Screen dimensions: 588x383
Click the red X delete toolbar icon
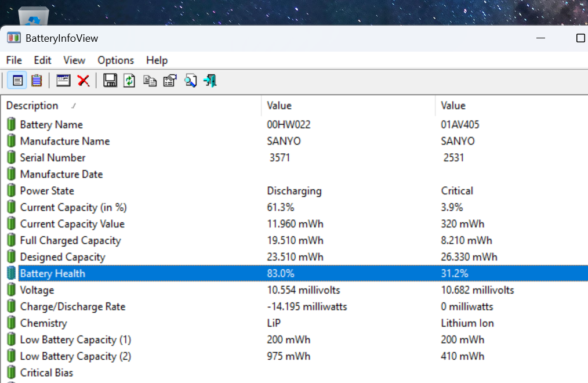[84, 81]
